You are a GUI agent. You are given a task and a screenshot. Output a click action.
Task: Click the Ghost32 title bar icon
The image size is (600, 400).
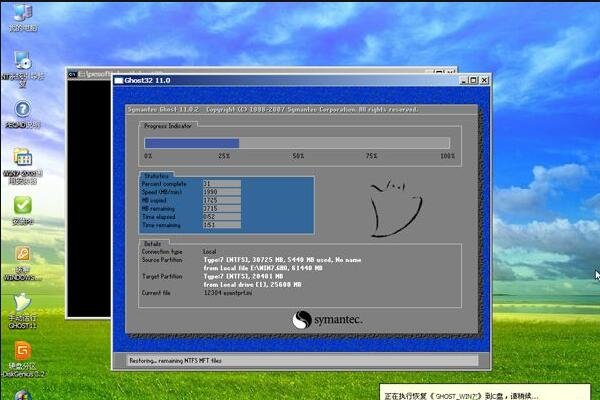tap(119, 79)
